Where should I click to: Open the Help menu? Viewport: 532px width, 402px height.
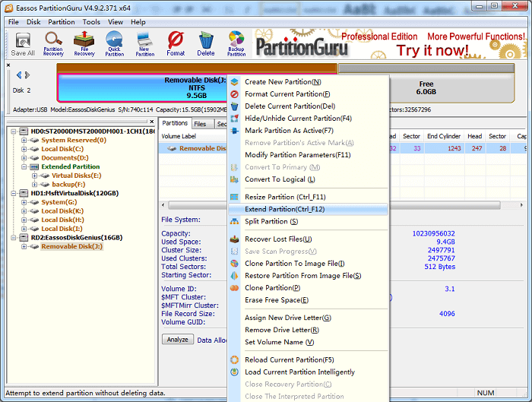[x=138, y=22]
